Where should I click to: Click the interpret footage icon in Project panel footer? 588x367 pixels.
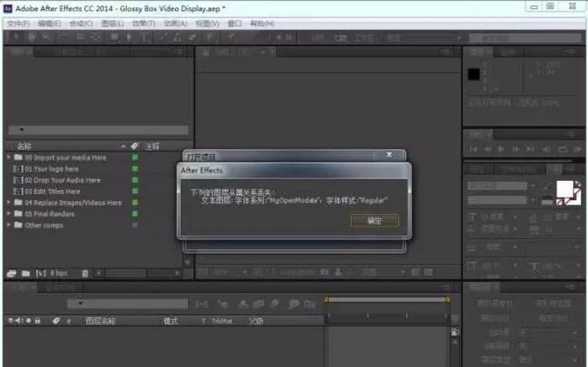click(x=12, y=274)
